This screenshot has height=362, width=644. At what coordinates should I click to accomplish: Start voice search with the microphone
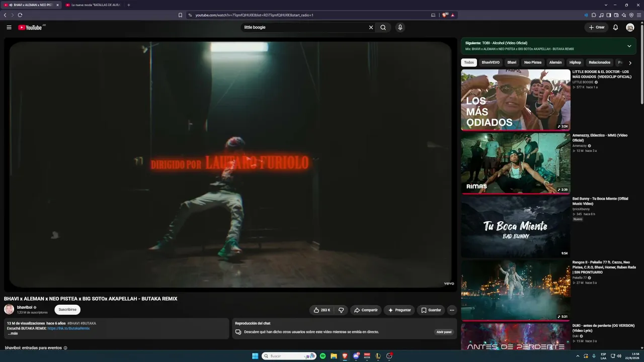tap(400, 27)
